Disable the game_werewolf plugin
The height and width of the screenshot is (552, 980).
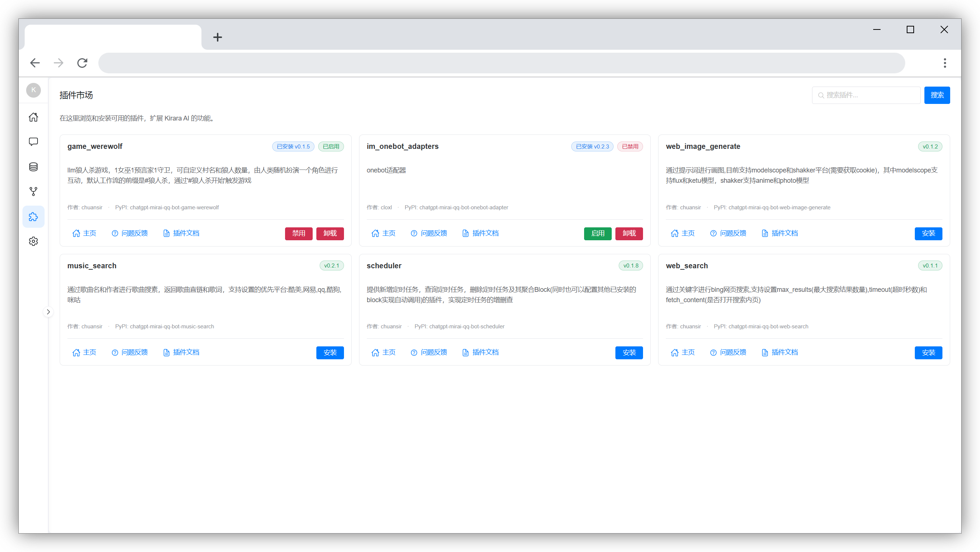click(298, 233)
